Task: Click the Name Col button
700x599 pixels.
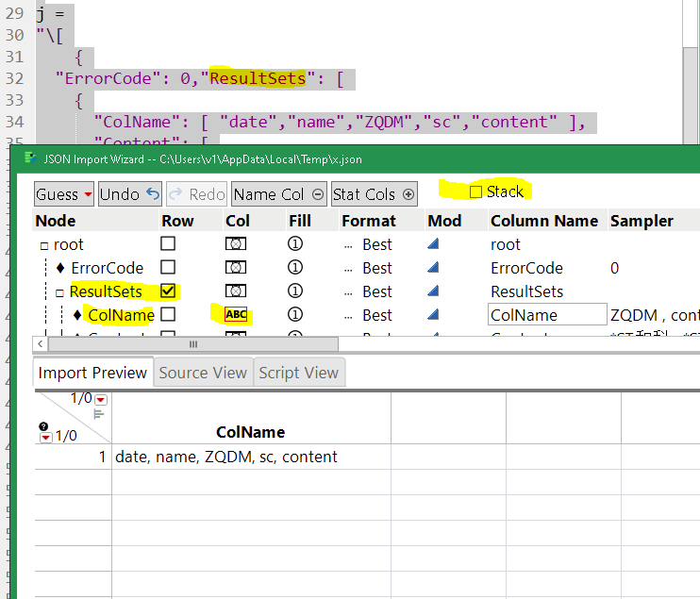Action: (278, 194)
